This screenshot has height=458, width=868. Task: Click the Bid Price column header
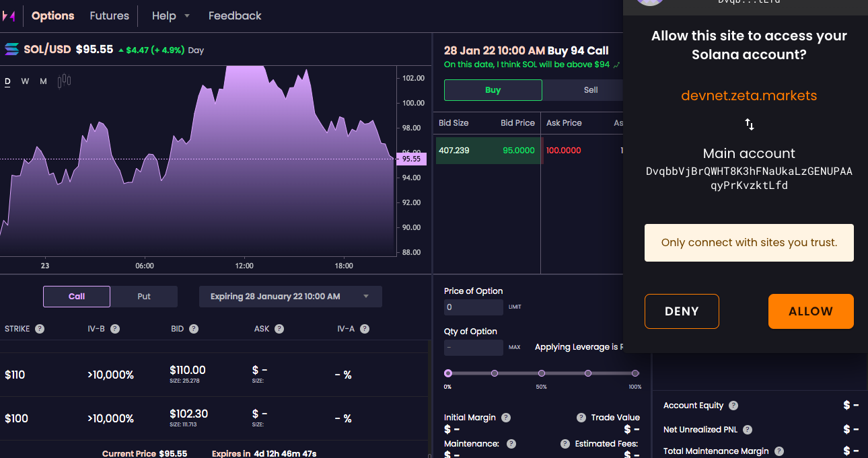tap(517, 123)
